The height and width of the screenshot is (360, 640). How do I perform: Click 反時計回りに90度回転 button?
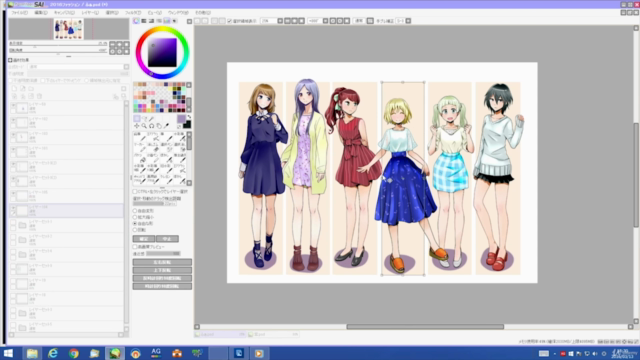click(162, 278)
